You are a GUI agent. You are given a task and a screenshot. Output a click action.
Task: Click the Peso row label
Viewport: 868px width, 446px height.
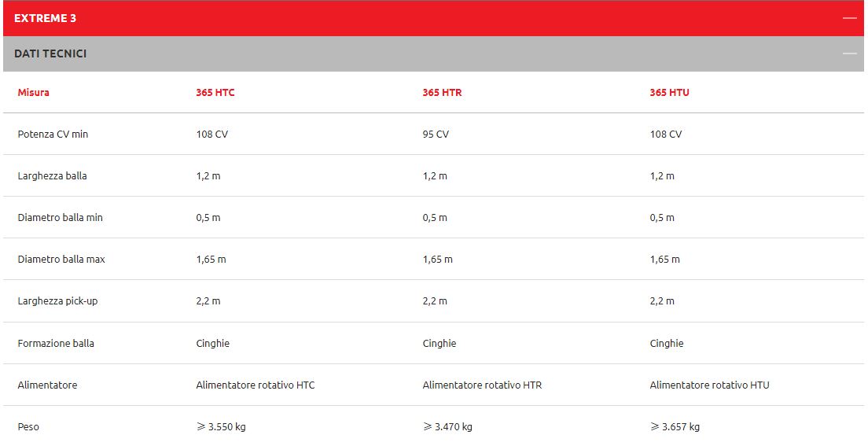28,427
